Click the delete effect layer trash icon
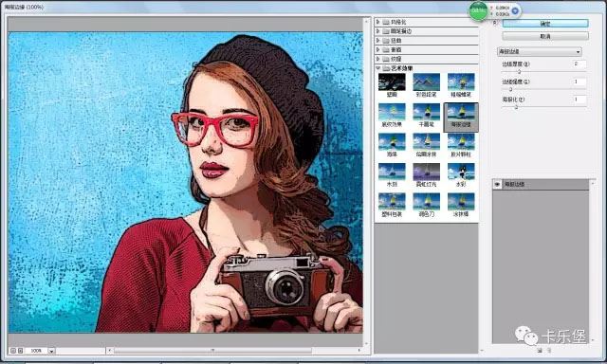 pyautogui.click(x=548, y=351)
